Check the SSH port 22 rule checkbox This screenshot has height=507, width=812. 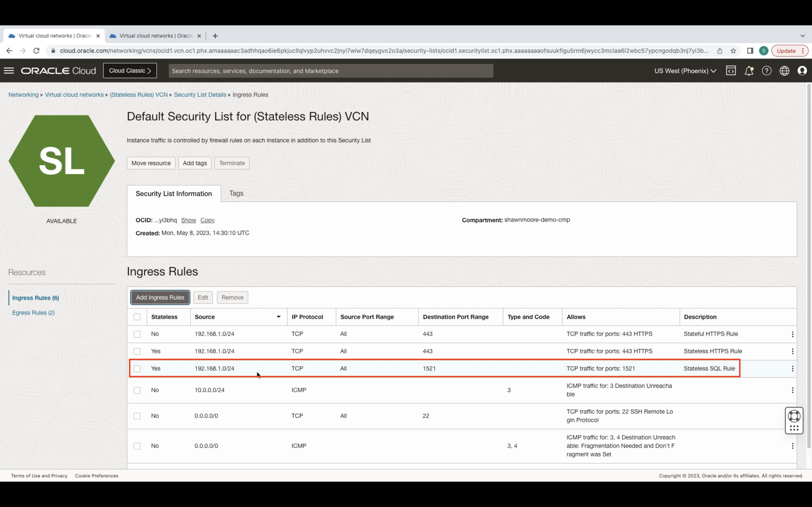click(x=137, y=416)
